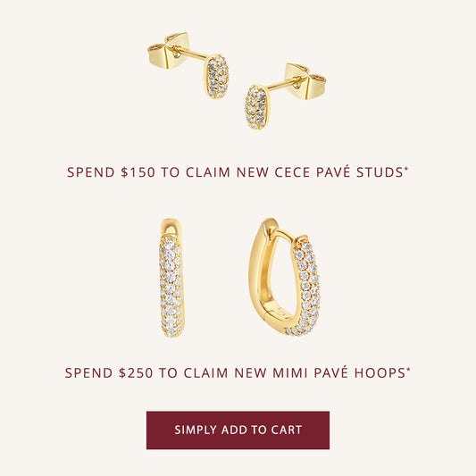The image size is (476, 476).
Task: Click the $250 amount in the hoops offer
Action: pyautogui.click(x=136, y=372)
